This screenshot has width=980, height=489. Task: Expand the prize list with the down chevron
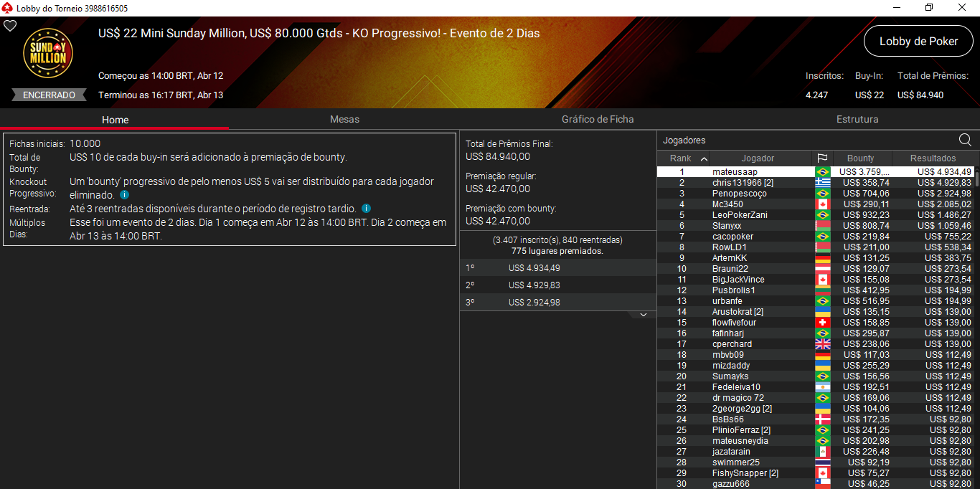coord(644,313)
